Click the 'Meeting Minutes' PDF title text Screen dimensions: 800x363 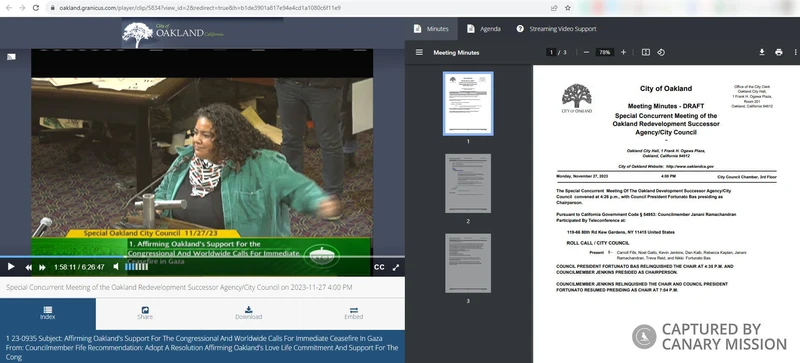[456, 53]
